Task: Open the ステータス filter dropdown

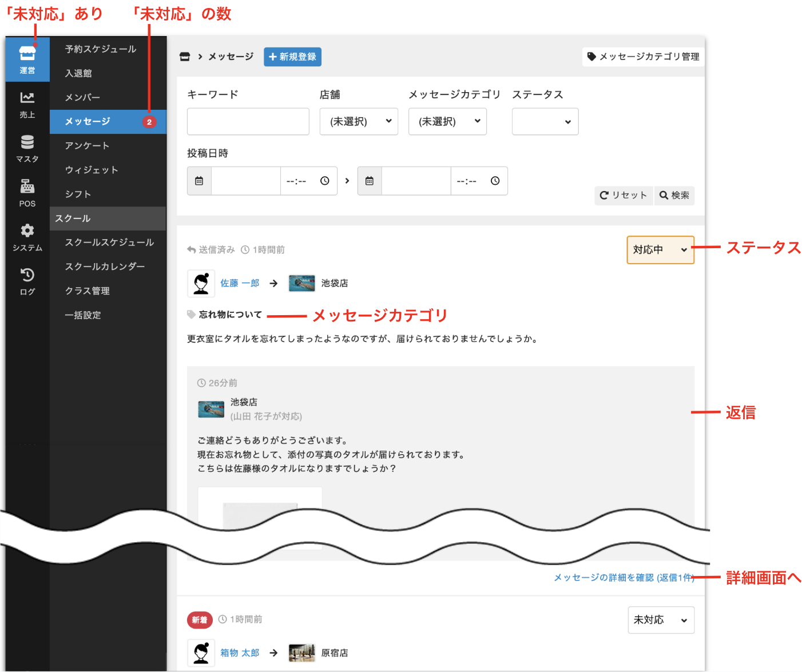Action: 545,121
